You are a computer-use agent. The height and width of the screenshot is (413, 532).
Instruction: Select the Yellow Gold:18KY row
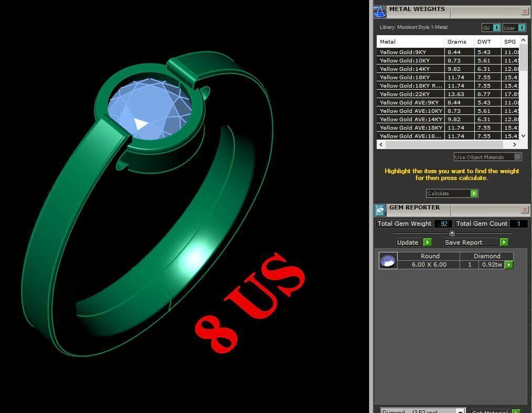(x=448, y=77)
